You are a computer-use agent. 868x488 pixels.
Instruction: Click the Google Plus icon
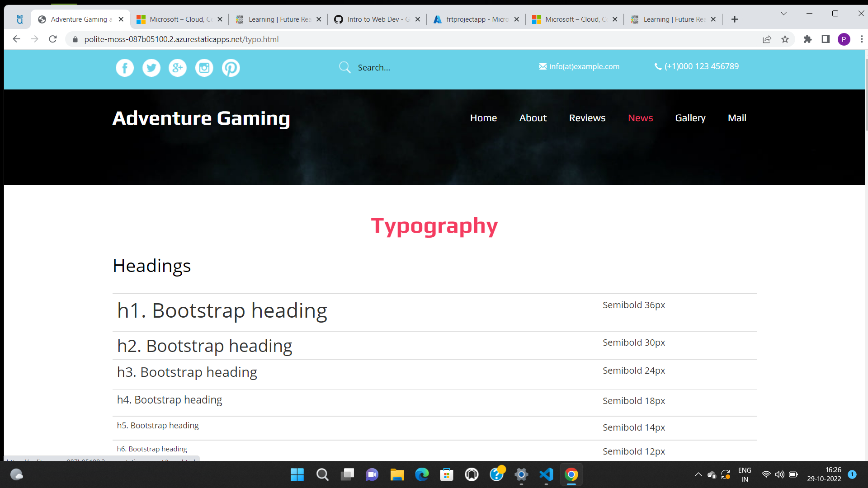pyautogui.click(x=178, y=68)
